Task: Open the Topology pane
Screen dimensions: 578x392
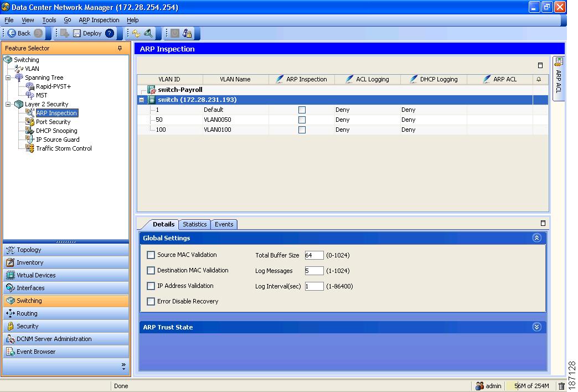Action: [30, 250]
